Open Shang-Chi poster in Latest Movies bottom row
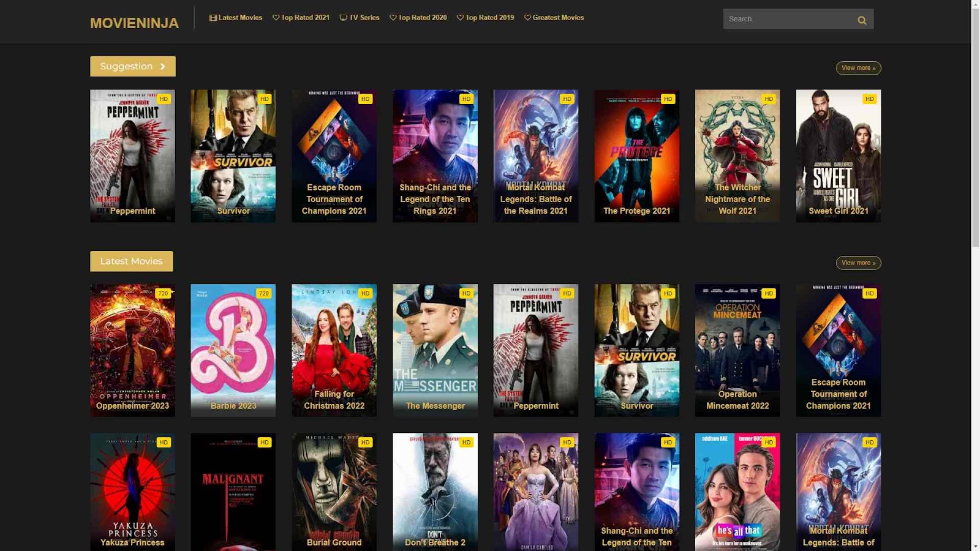 (x=637, y=492)
